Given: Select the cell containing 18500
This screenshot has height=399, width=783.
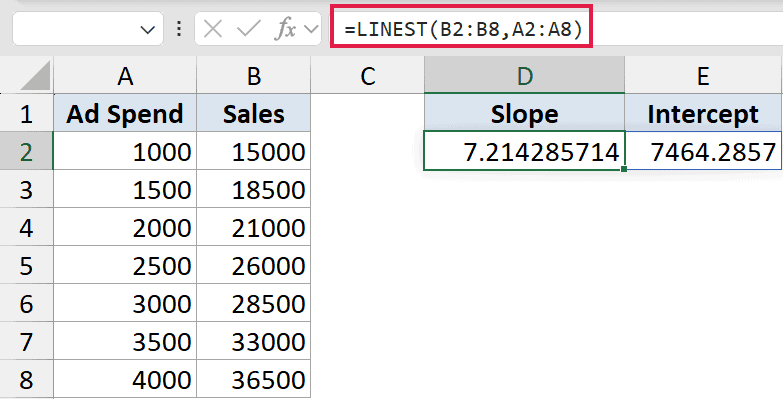Looking at the screenshot, I should pyautogui.click(x=254, y=189).
